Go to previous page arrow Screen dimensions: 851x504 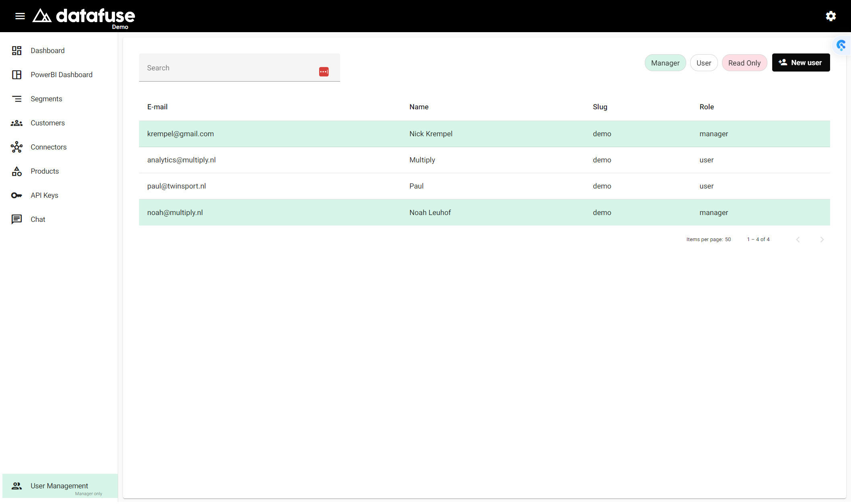(x=798, y=240)
